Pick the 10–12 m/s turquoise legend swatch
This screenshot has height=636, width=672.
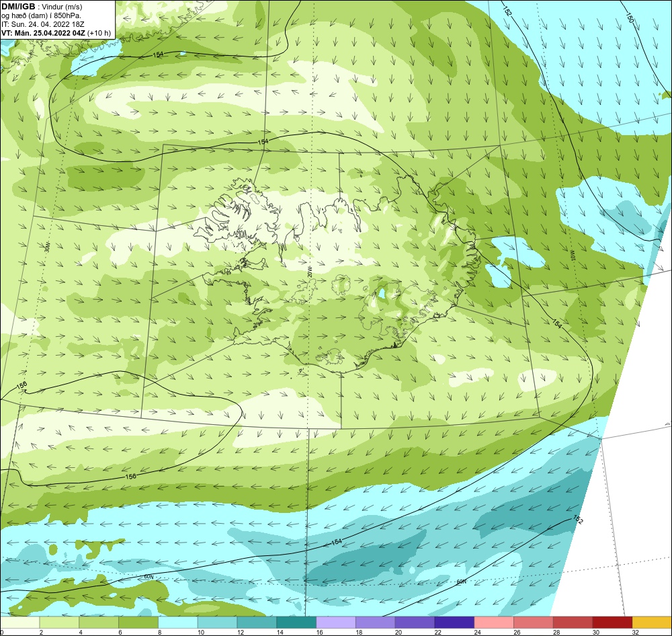pyautogui.click(x=217, y=623)
